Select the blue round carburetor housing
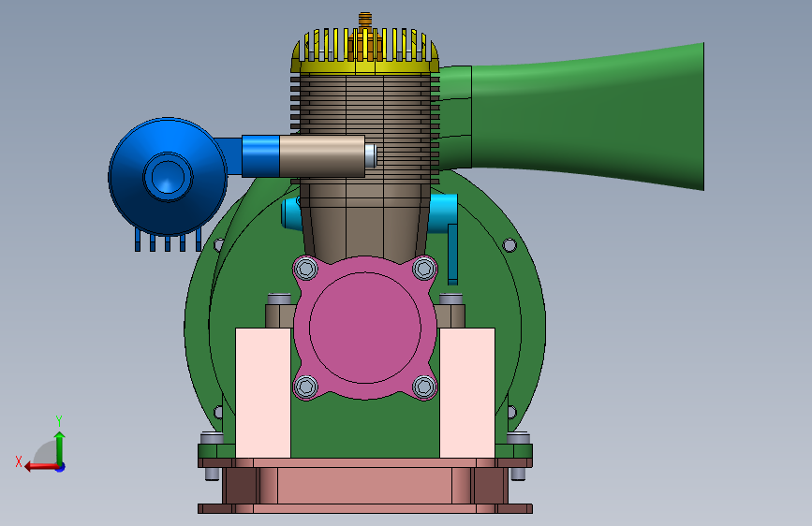 point(168,177)
